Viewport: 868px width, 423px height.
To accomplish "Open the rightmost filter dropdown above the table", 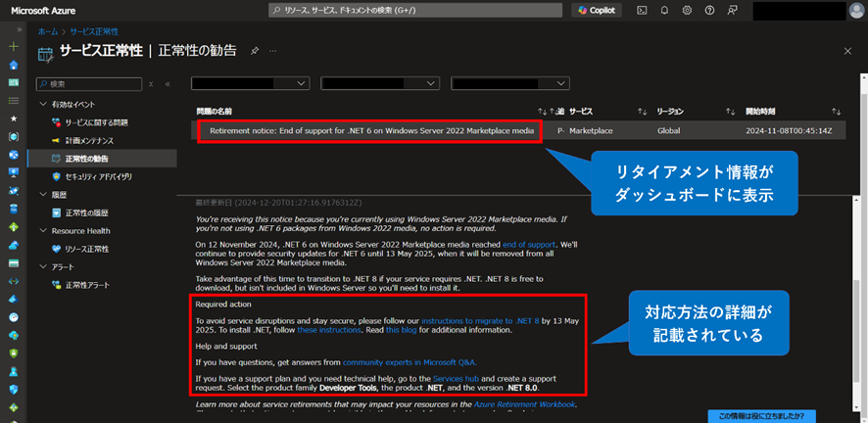I will coord(510,83).
